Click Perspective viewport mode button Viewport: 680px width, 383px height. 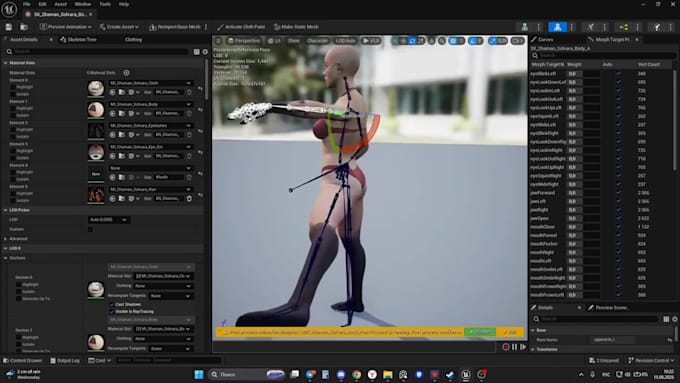tap(244, 41)
